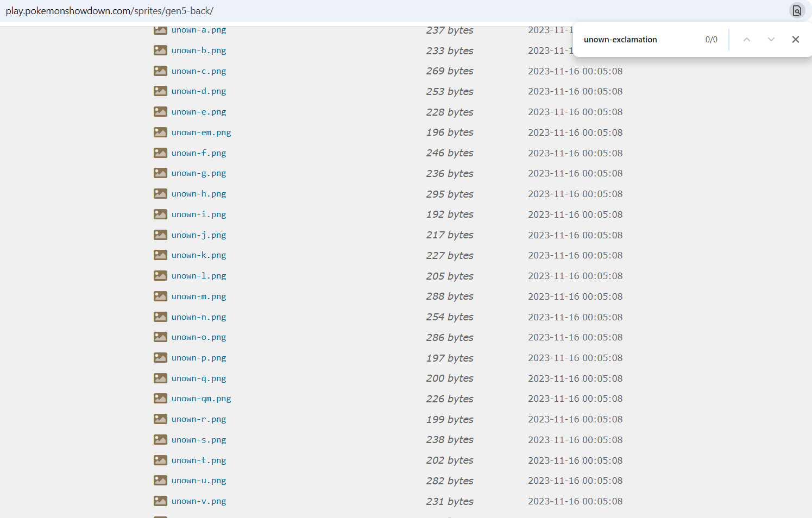The height and width of the screenshot is (518, 812).
Task: Click the image icon beside unown-j.png
Action: click(160, 235)
